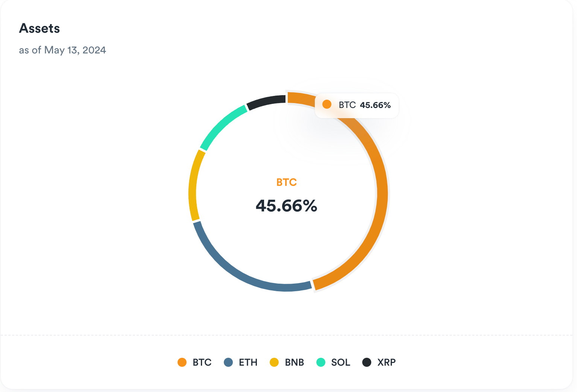Click the black XRP legend dot

tap(366, 362)
